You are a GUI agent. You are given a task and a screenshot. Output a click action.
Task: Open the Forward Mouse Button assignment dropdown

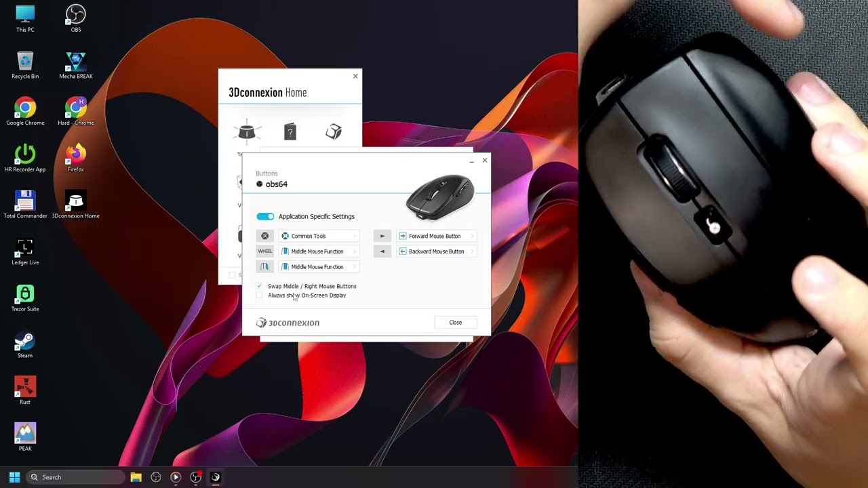(437, 236)
